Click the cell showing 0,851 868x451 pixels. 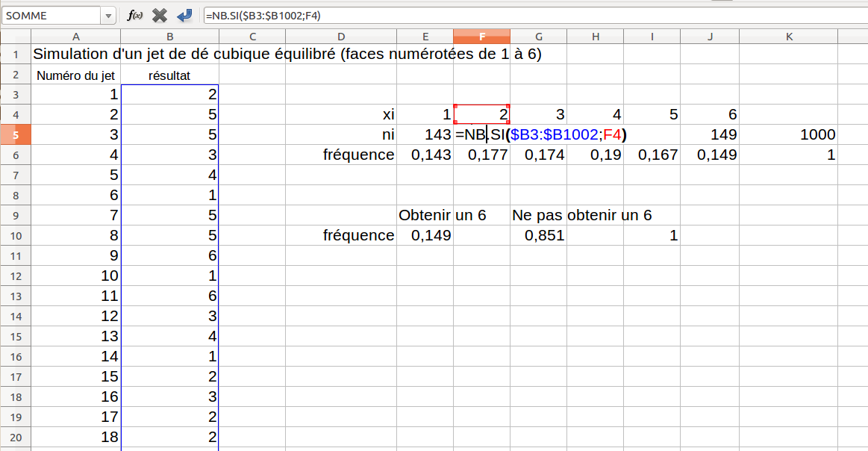pos(539,235)
